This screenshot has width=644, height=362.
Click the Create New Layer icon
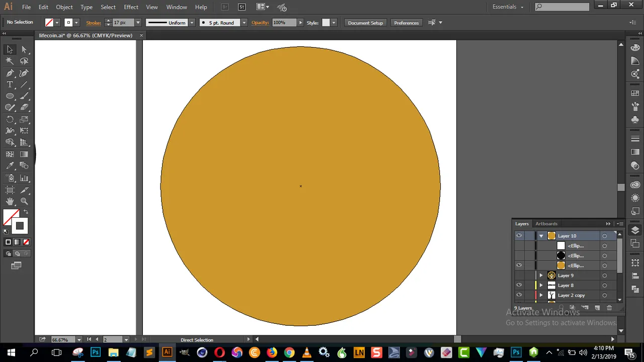tap(597, 308)
